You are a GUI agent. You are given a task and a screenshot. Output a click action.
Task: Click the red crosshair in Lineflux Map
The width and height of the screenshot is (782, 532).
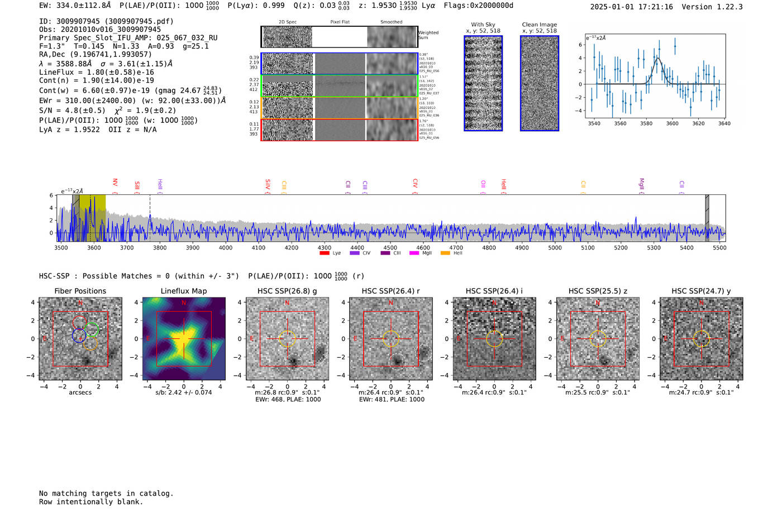pyautogui.click(x=184, y=338)
